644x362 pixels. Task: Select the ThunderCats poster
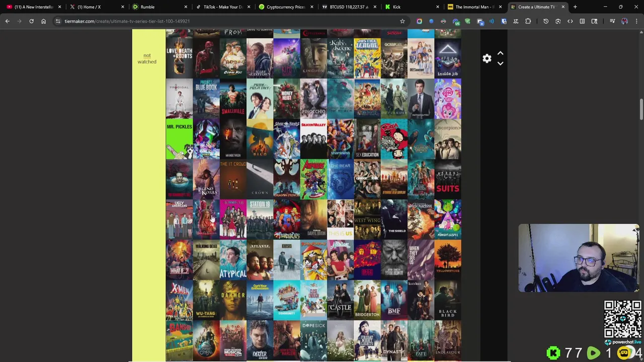click(x=287, y=219)
